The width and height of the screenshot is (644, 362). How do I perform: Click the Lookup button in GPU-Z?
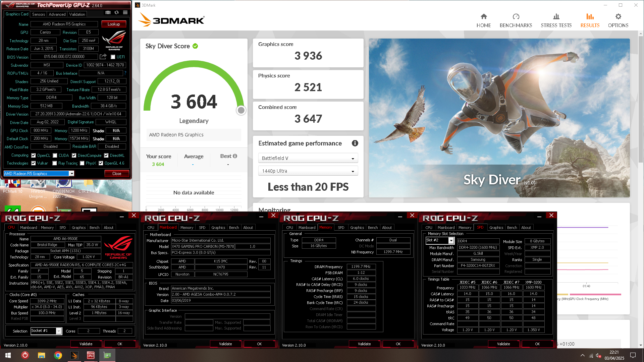[x=114, y=24]
